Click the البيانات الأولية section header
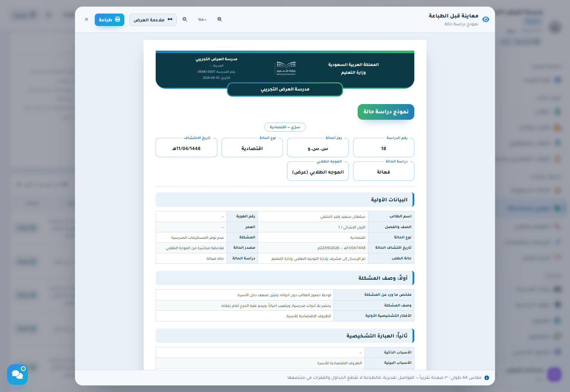Viewport: 570px width, 392px height. coord(285,200)
